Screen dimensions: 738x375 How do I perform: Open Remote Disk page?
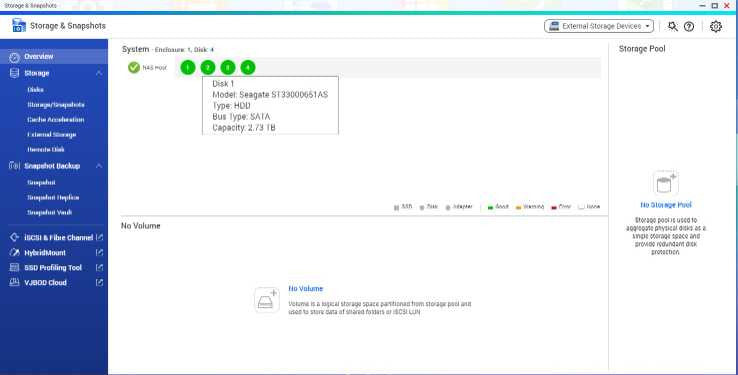(x=46, y=150)
